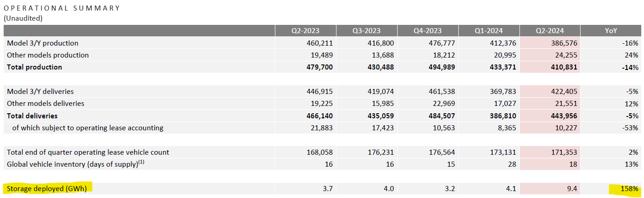
Task: Select the Q3-2023 column header
Action: click(x=366, y=31)
